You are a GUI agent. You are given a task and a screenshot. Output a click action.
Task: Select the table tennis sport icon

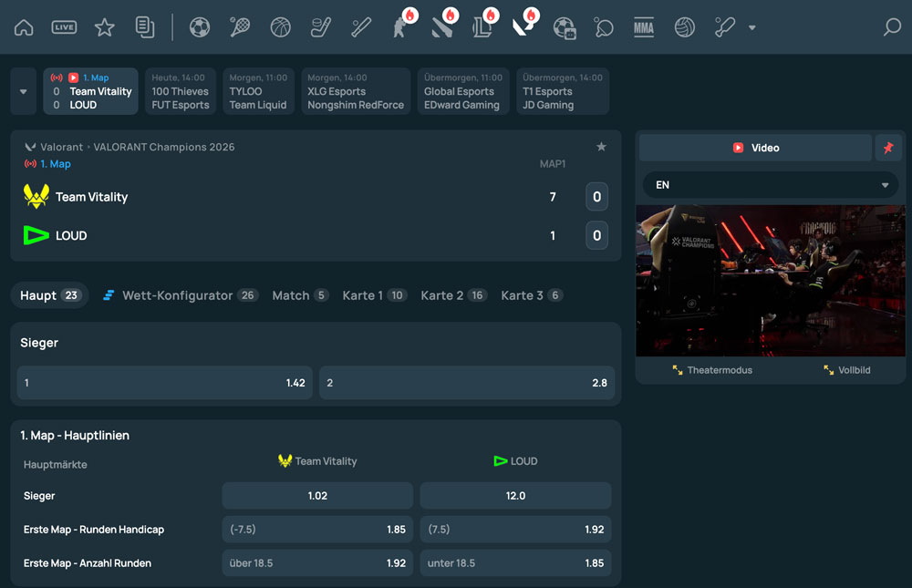click(604, 27)
